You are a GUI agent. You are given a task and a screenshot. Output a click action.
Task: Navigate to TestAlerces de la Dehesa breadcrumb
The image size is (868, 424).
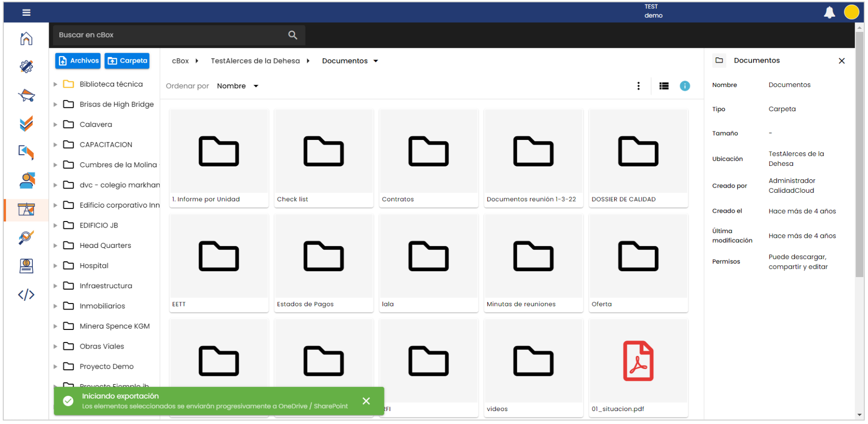pyautogui.click(x=255, y=61)
